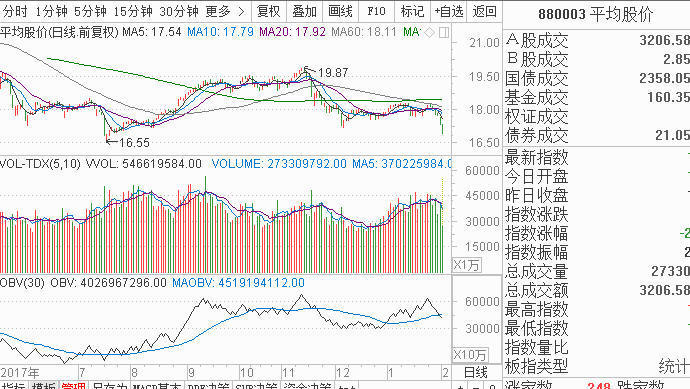Click the 21.05 债券成交 value
Screen dimensions: 690x389
pyautogui.click(x=672, y=136)
